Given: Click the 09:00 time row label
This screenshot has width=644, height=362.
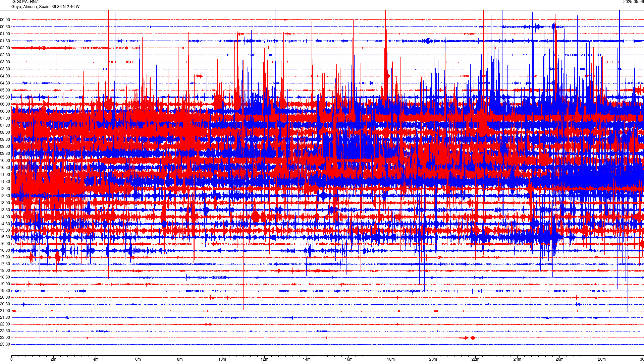Looking at the screenshot, I should [5, 146].
